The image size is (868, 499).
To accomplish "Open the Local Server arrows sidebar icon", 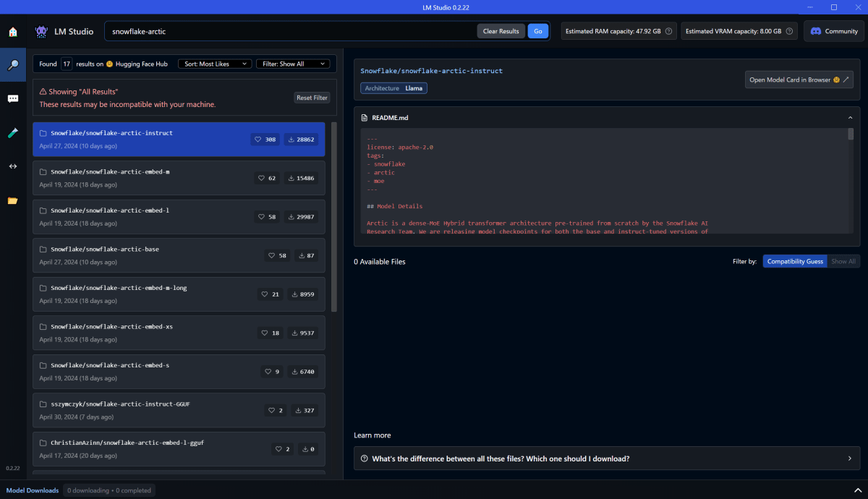I will coord(12,166).
